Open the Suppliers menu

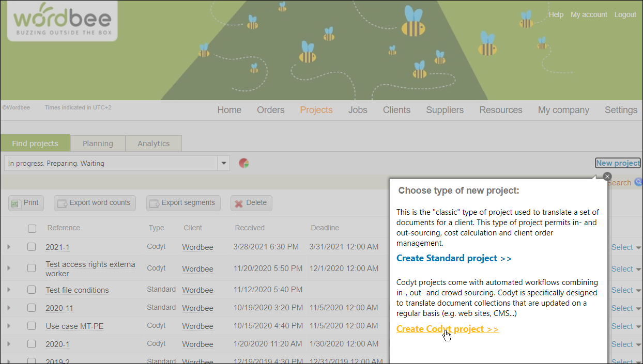[445, 110]
